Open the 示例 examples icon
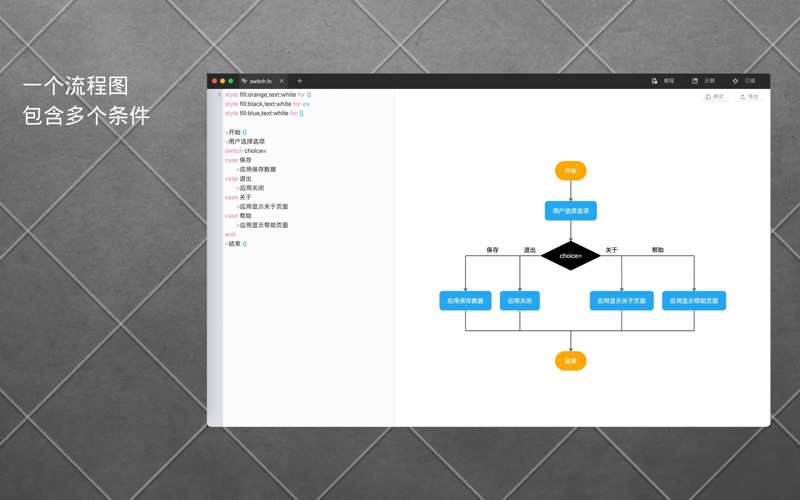 (696, 81)
